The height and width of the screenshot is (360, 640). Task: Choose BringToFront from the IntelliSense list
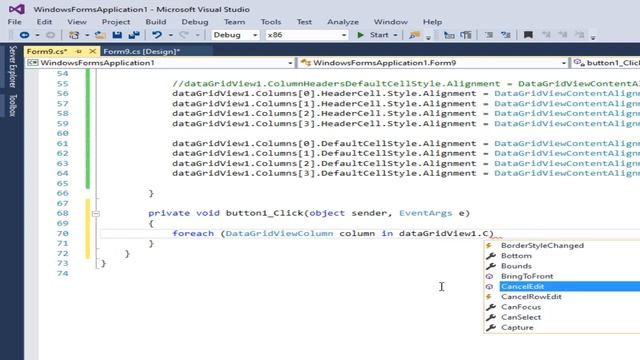point(527,276)
